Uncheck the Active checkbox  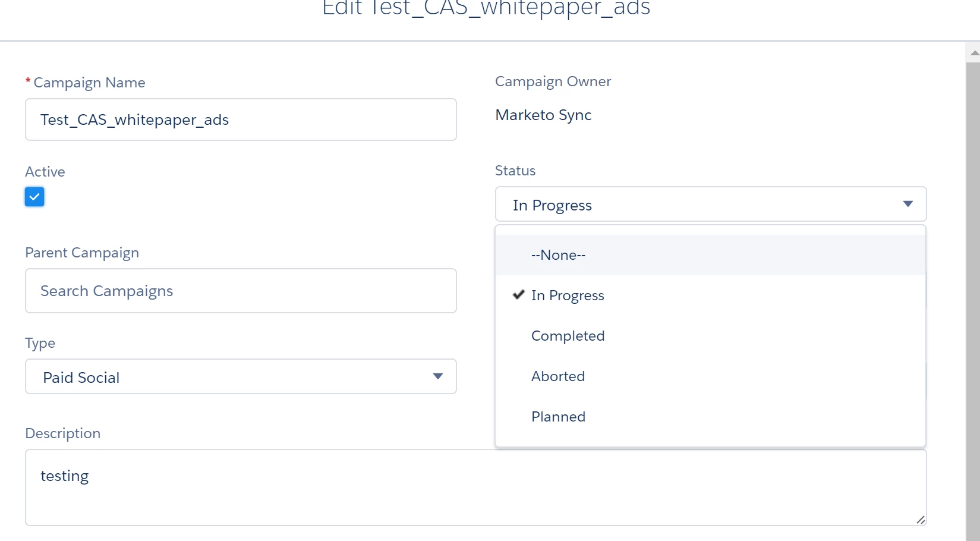[x=34, y=197]
